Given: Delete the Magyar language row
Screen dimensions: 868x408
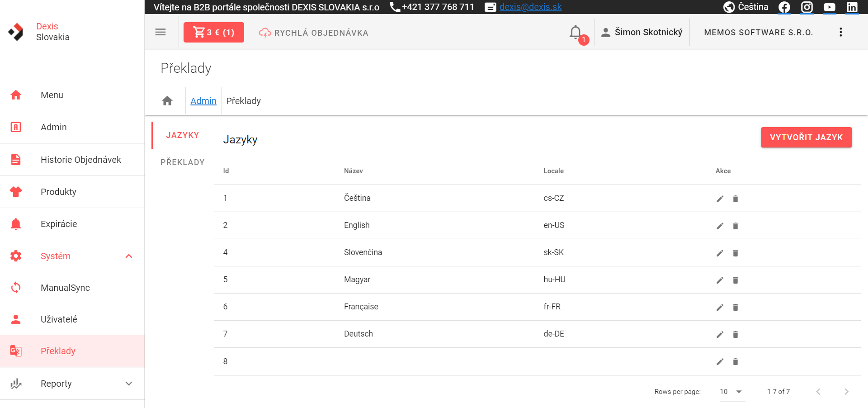Looking at the screenshot, I should [x=736, y=280].
